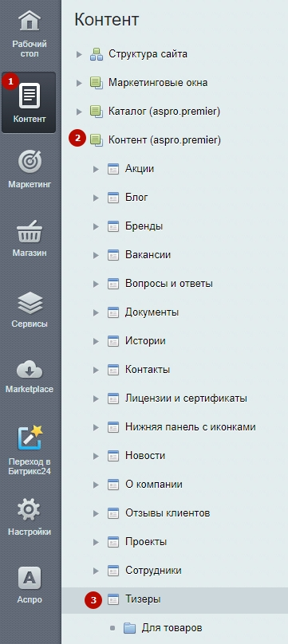Click the Бренды list icon
288x644 pixels.
coord(113,226)
